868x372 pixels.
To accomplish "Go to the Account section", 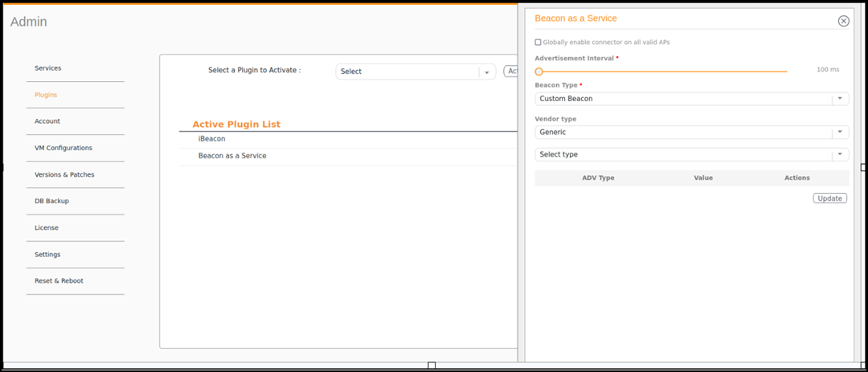I will coord(47,121).
